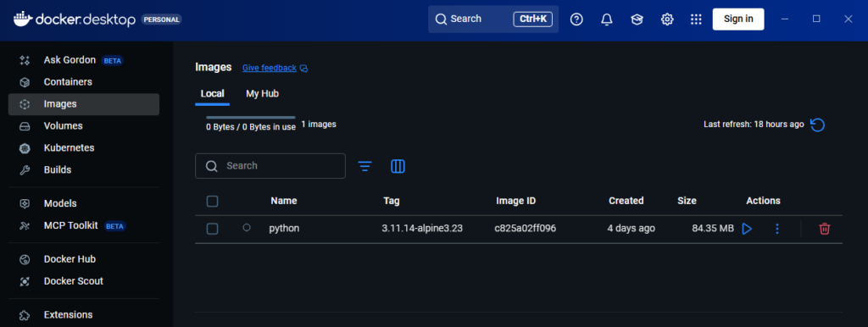This screenshot has height=327, width=868.
Task: Open the Learning center graduation cap icon
Action: click(637, 19)
